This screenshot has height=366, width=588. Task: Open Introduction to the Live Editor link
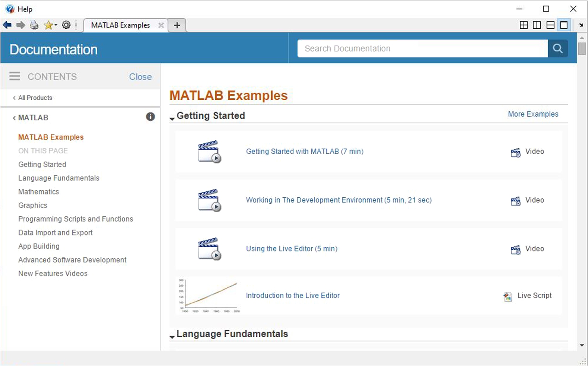click(x=293, y=295)
